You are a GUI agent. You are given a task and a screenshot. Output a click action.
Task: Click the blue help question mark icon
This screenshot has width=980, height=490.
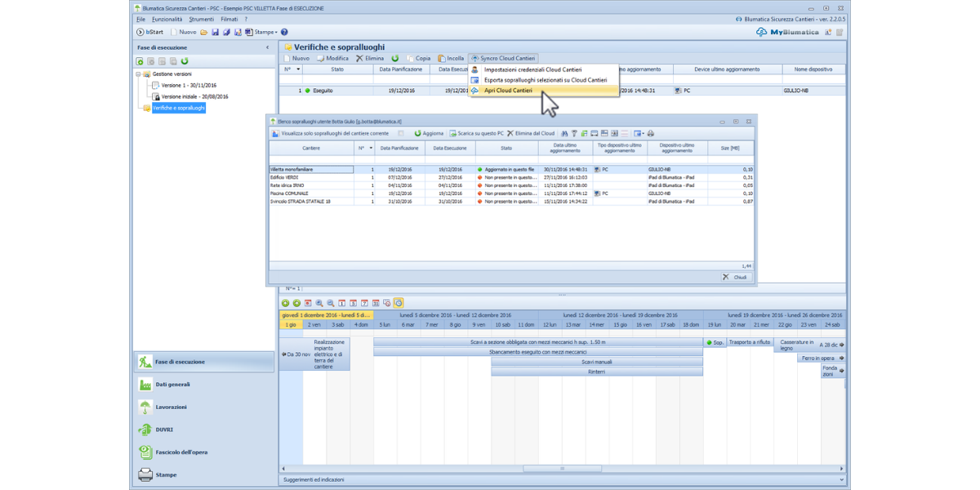tap(284, 32)
